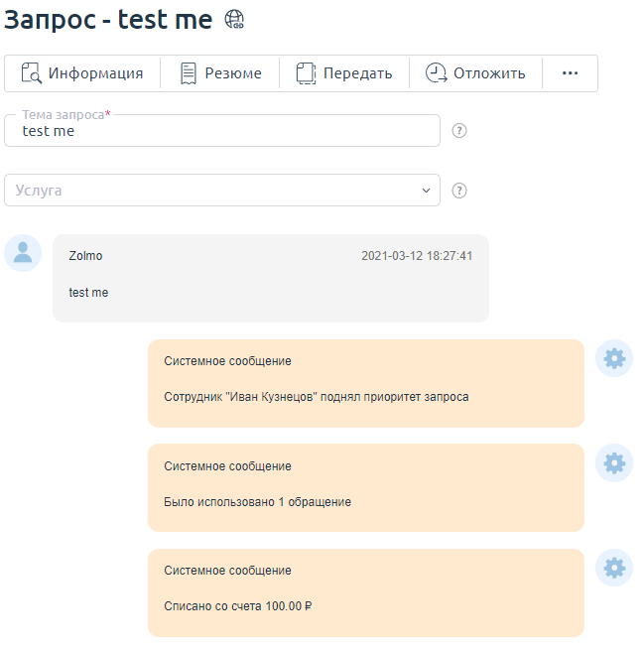Screen dimensions: 644x650
Task: Click the dropdown chevron in the Услуга field
Action: 426,191
